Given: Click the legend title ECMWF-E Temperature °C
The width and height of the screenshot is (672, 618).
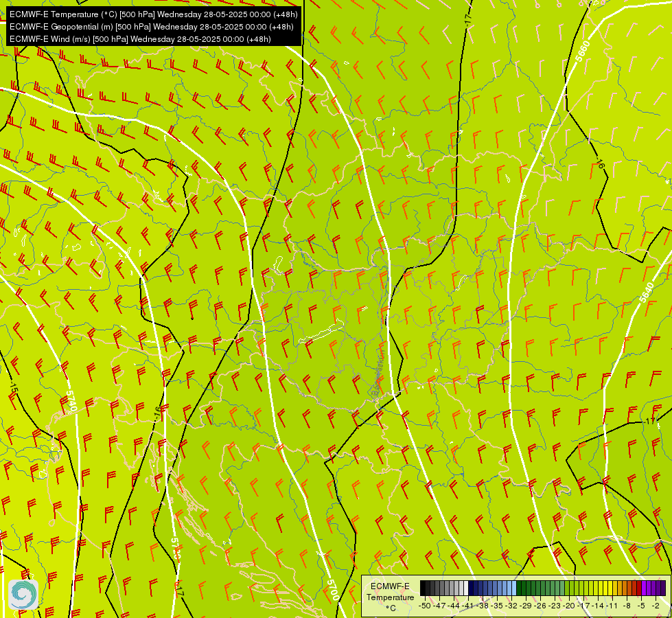Looking at the screenshot, I should 391,597.
